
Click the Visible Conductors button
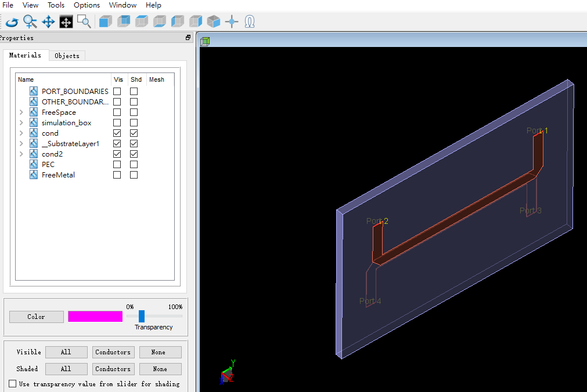[113, 353]
